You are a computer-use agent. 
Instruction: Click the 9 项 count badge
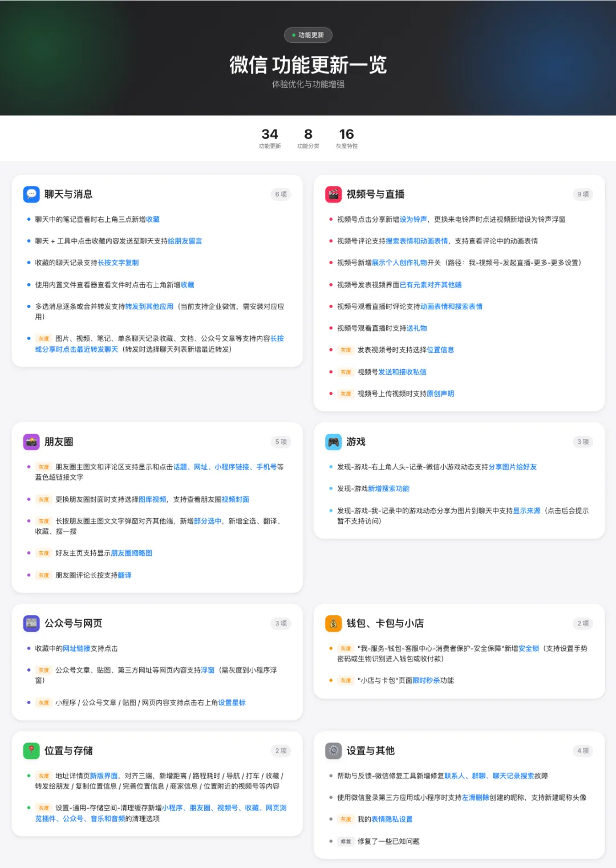coord(582,194)
